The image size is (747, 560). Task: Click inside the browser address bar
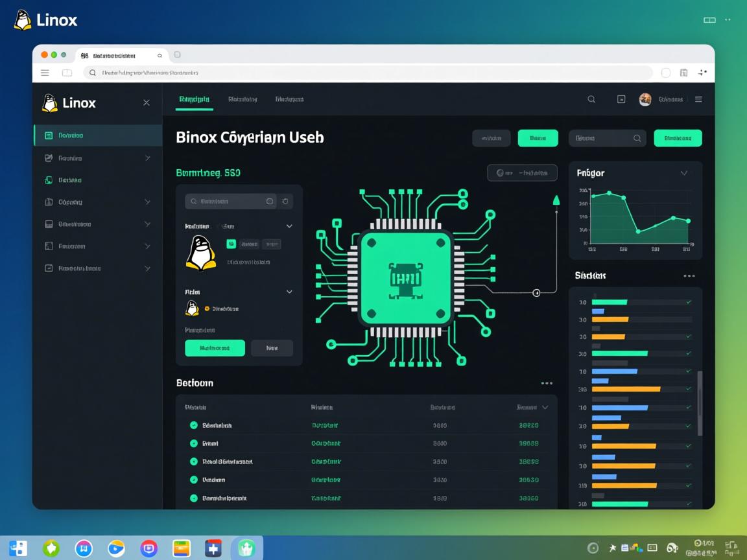pos(370,73)
